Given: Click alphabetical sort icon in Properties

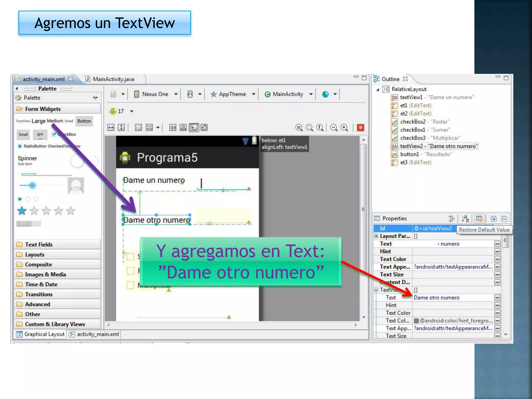Looking at the screenshot, I should 465,219.
